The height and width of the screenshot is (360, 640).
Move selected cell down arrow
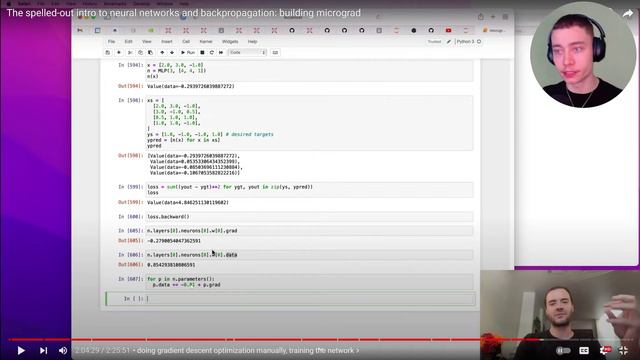[x=172, y=53]
